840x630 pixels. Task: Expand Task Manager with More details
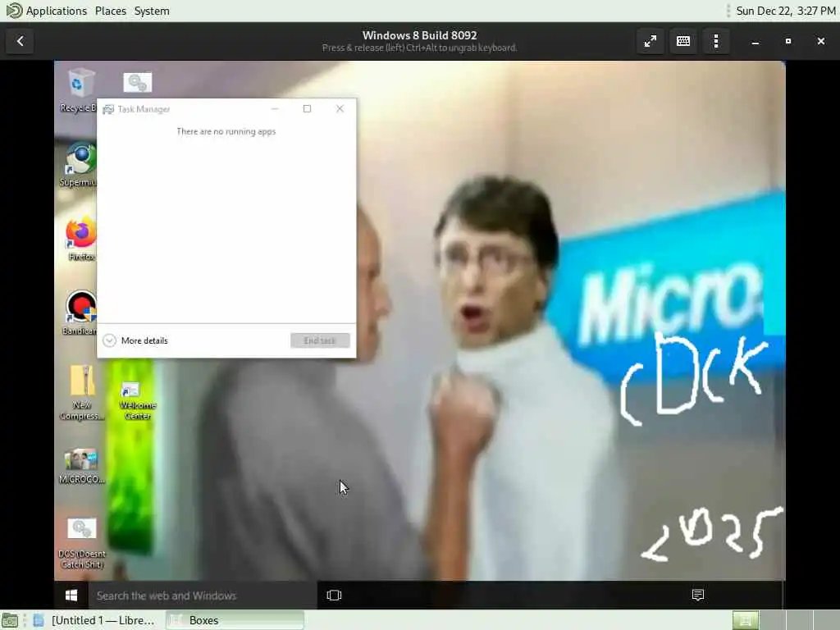pyautogui.click(x=135, y=340)
